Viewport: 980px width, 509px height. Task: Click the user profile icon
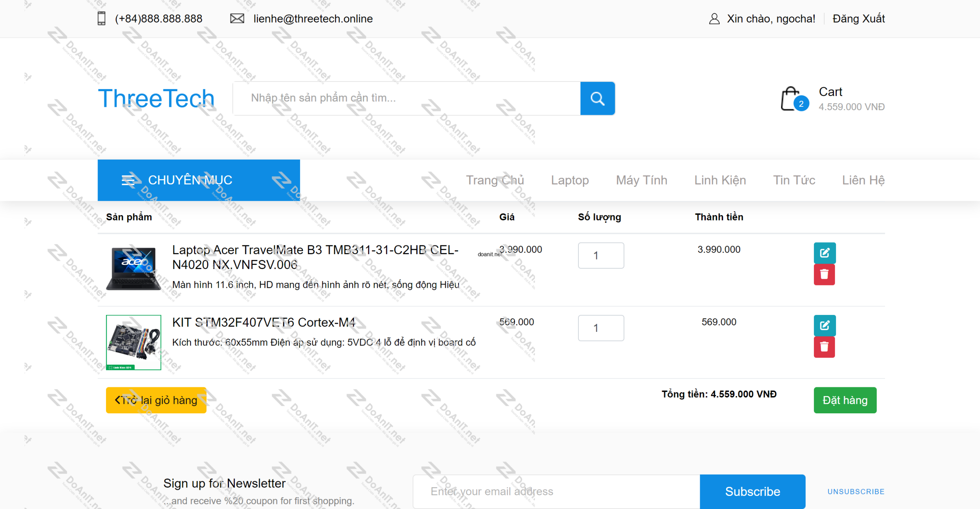click(x=714, y=19)
